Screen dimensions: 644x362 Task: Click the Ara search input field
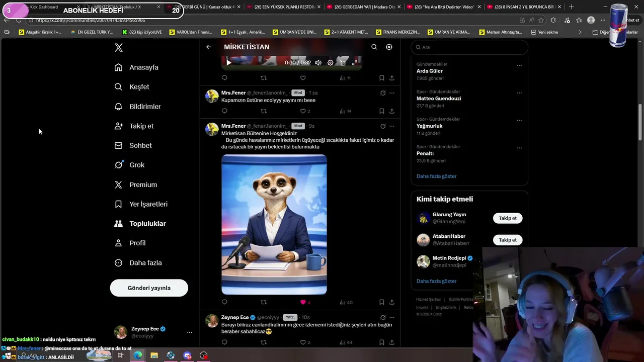coord(469,47)
